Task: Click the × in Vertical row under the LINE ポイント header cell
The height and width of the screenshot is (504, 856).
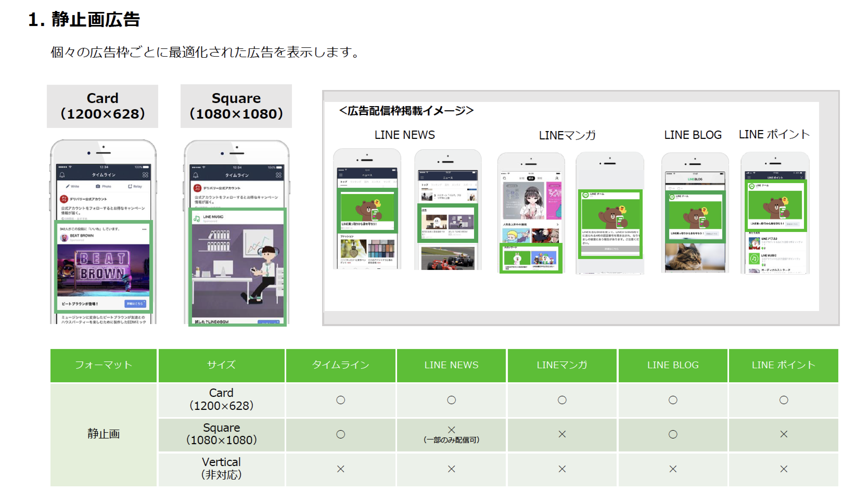Action: [784, 469]
